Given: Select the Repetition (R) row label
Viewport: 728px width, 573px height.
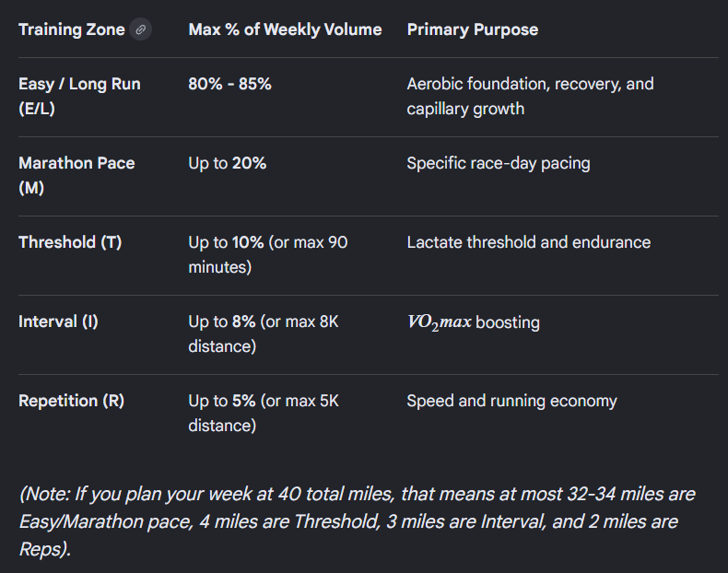Looking at the screenshot, I should click(x=72, y=401).
